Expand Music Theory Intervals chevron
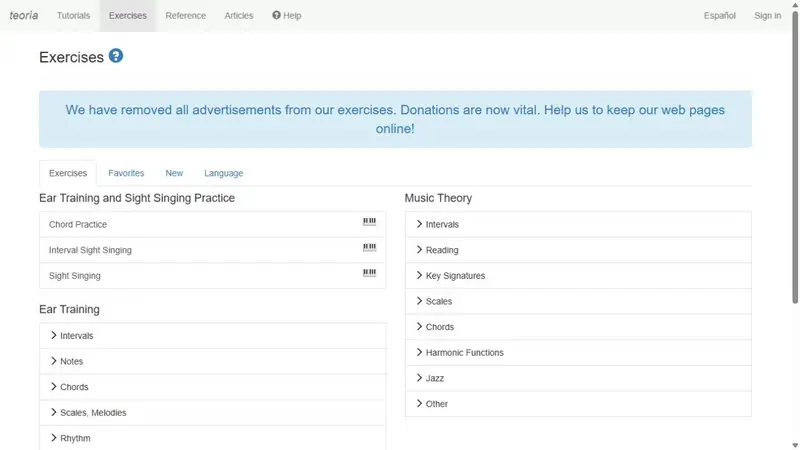Screen dimensions: 800x450 click(419, 224)
